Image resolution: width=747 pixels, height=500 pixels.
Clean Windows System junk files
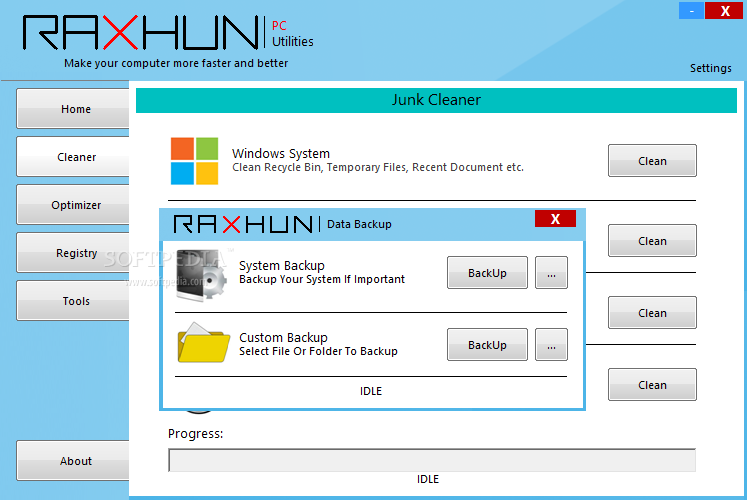pos(652,161)
